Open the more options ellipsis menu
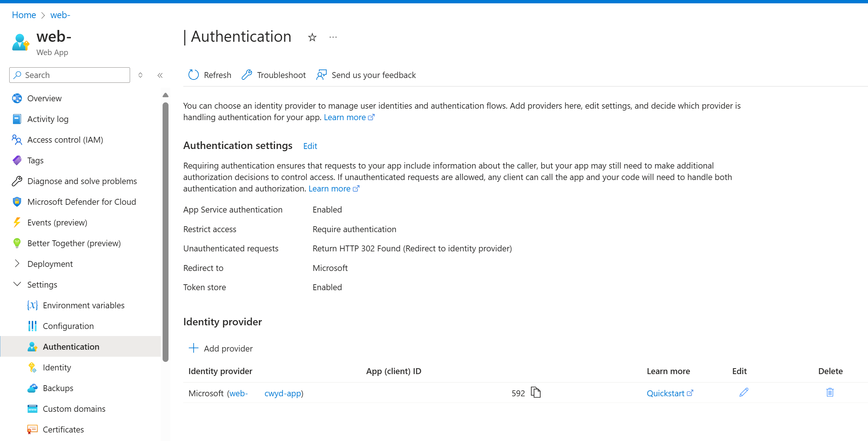Viewport: 868px width, 441px height. coord(333,37)
